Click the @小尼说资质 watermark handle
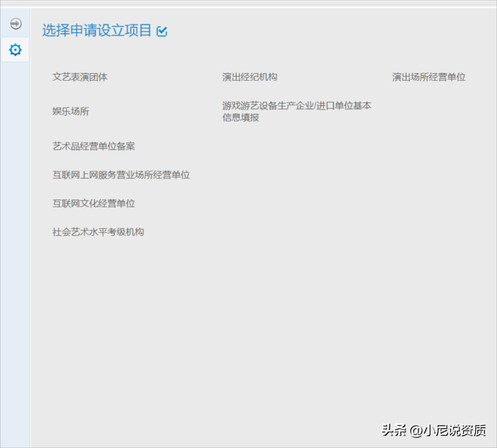 click(448, 431)
